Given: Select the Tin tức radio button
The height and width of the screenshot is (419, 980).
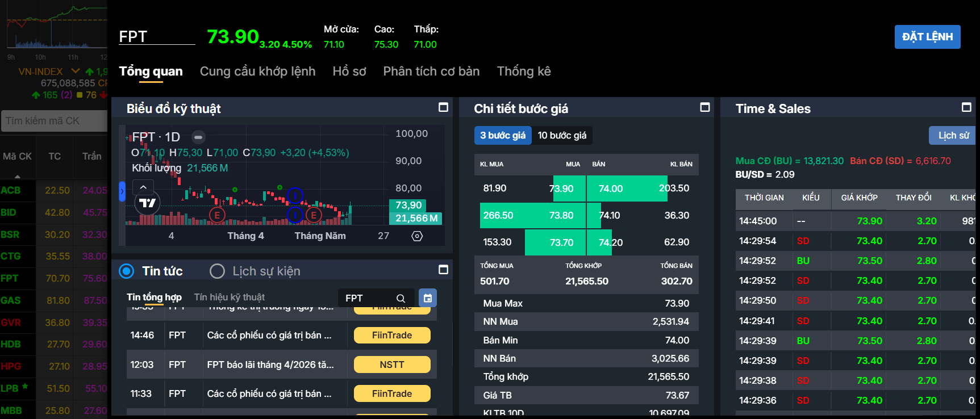Looking at the screenshot, I should coord(127,271).
